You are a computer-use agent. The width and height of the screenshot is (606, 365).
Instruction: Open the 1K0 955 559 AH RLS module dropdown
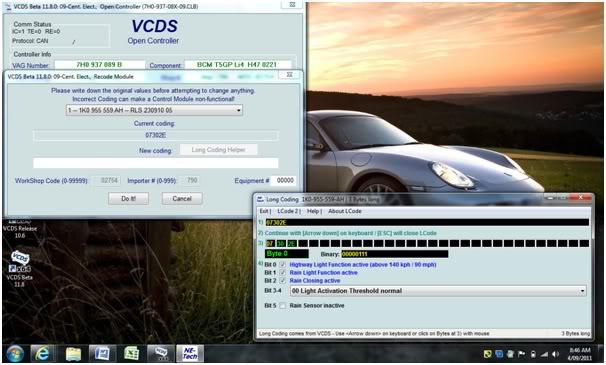point(154,110)
